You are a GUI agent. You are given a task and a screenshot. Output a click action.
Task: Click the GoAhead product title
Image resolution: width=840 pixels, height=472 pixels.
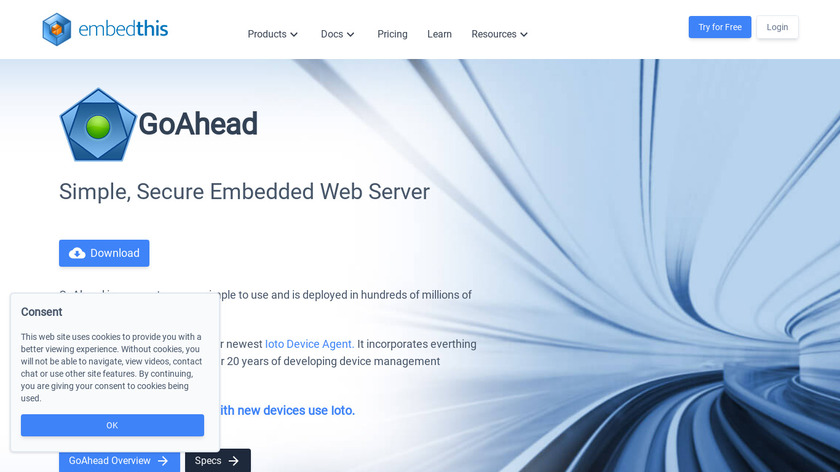click(198, 124)
